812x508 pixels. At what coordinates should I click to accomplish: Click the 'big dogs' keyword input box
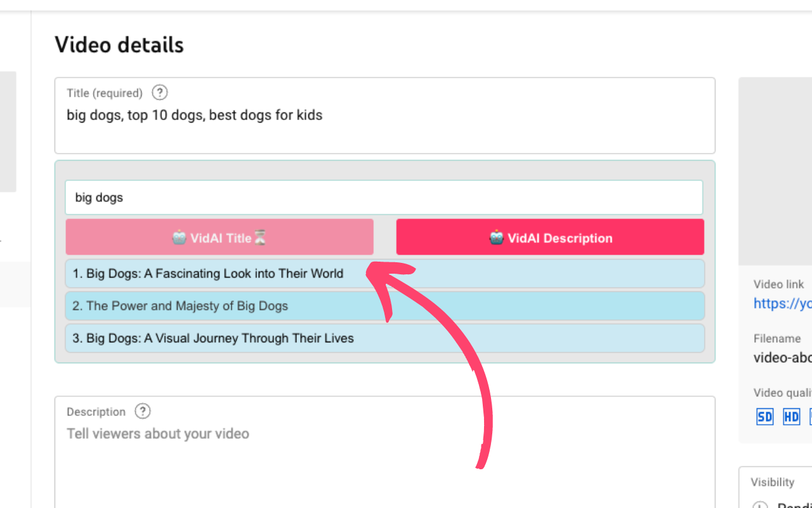tap(384, 197)
